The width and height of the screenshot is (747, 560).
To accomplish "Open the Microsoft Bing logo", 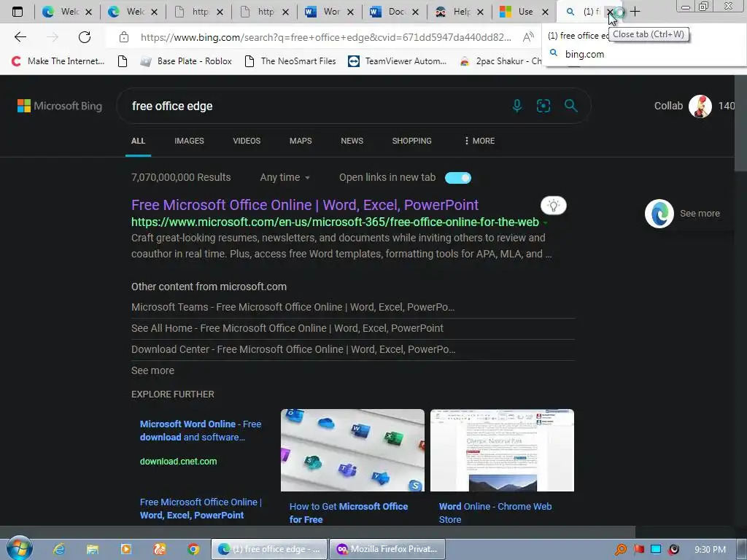I will (60, 106).
